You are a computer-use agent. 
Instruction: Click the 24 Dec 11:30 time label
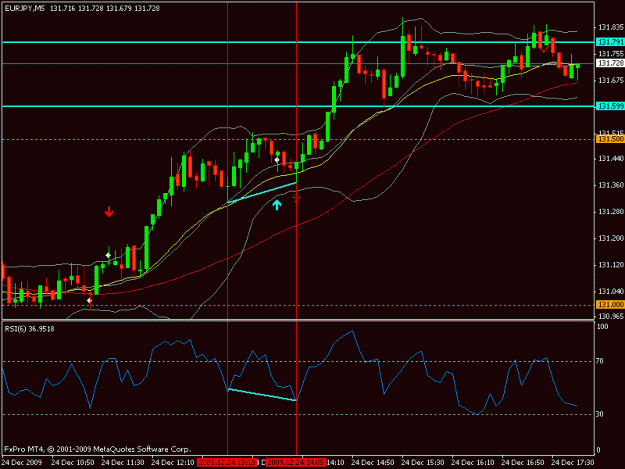123,463
